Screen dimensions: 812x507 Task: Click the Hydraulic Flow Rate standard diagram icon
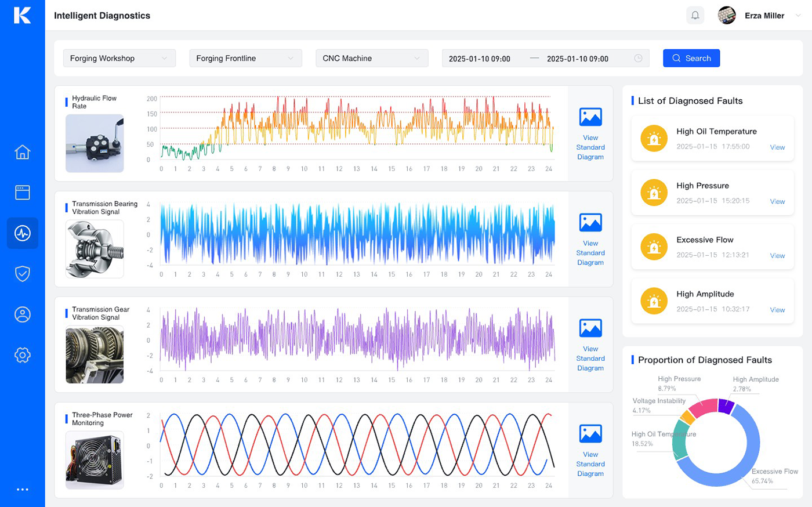point(590,117)
